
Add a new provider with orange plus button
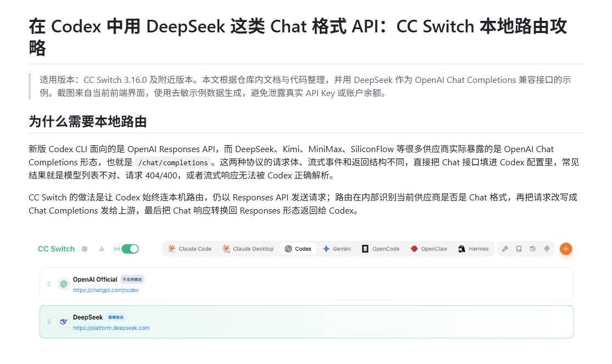click(x=566, y=249)
